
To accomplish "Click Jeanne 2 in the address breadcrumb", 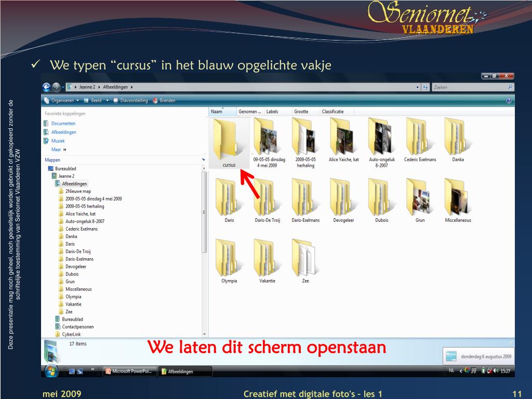I will tap(87, 87).
